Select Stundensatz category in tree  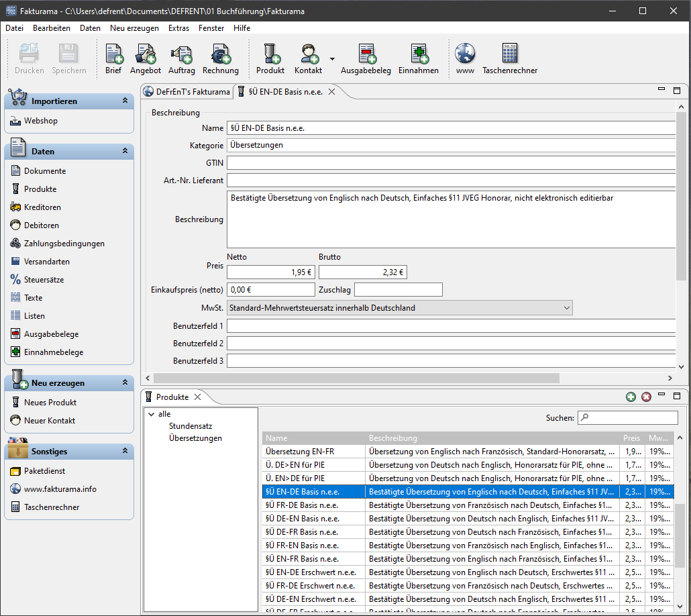[191, 426]
